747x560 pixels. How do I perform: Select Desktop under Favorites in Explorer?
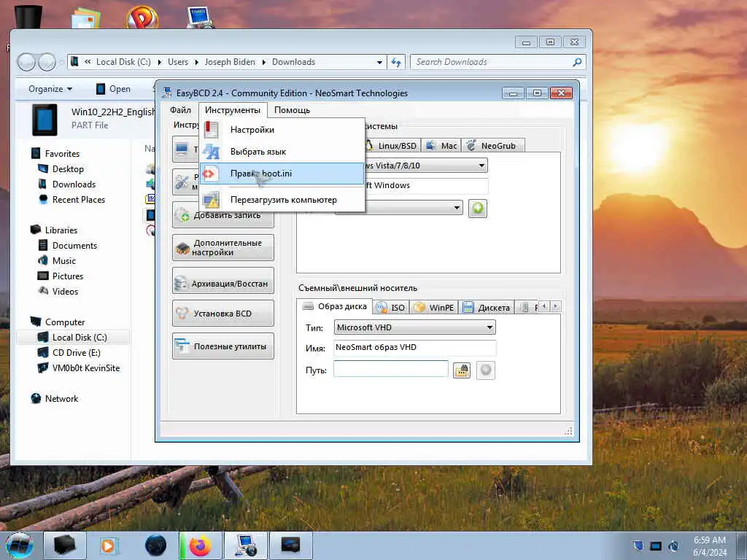68,169
